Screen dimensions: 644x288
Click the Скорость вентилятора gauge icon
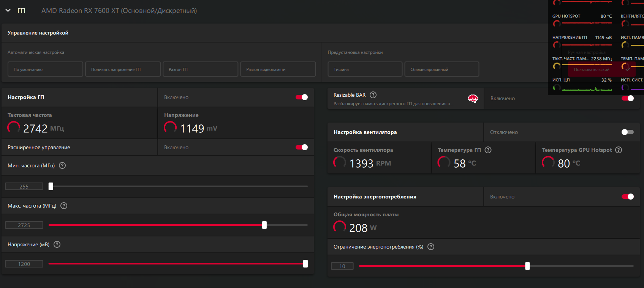pyautogui.click(x=340, y=162)
